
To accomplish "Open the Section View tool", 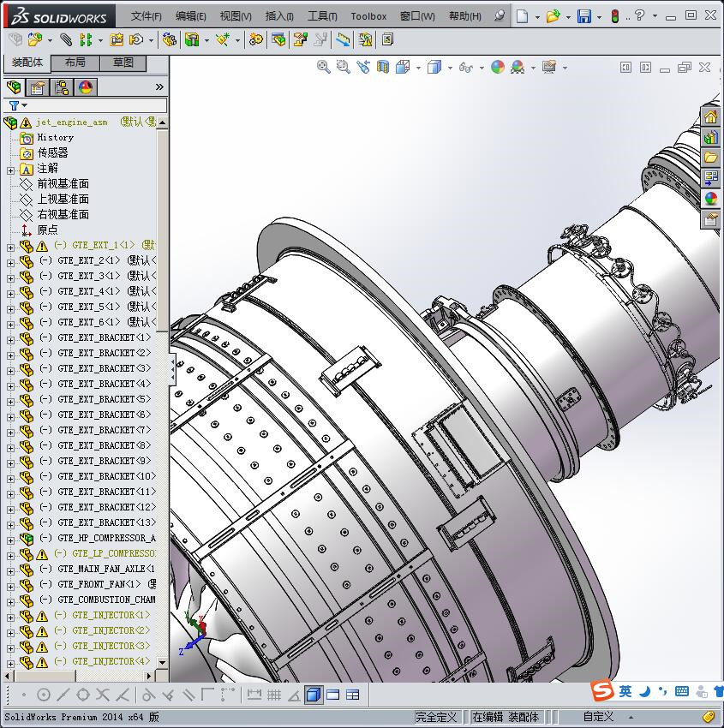I will [382, 67].
